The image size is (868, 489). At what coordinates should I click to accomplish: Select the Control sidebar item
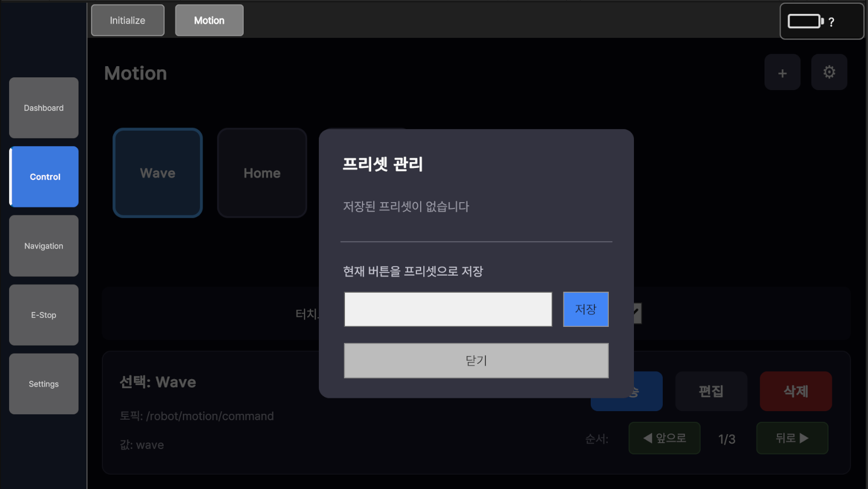pyautogui.click(x=45, y=177)
